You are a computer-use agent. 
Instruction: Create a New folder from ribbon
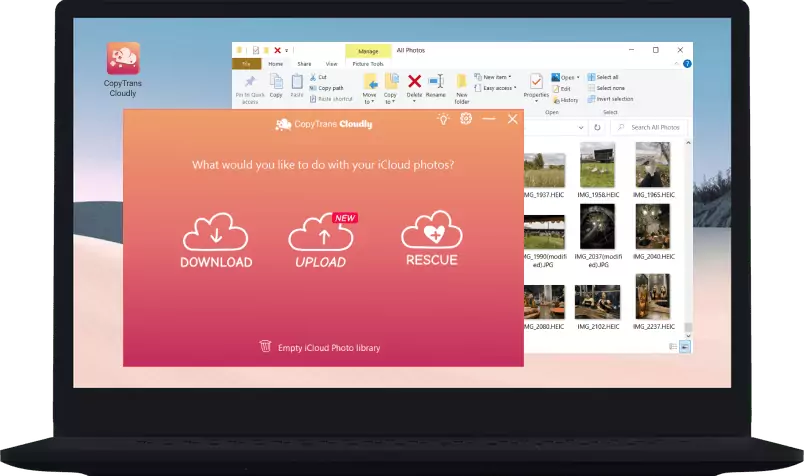(x=461, y=89)
